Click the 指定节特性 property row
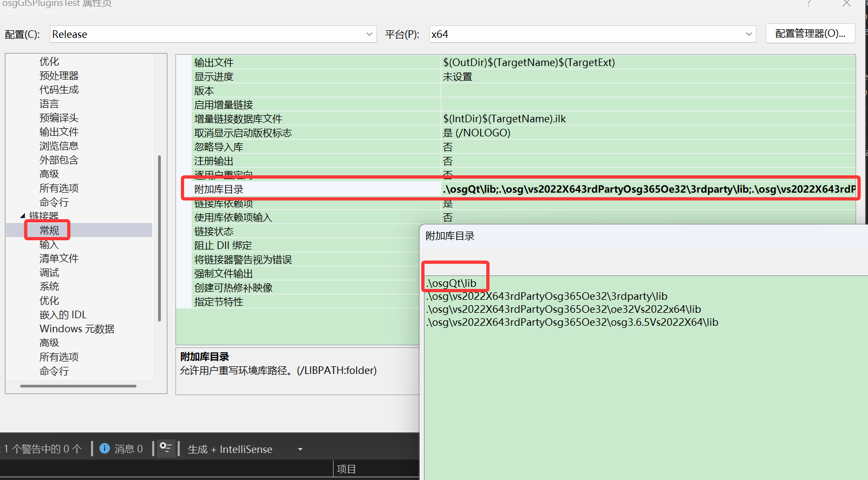 click(306, 301)
